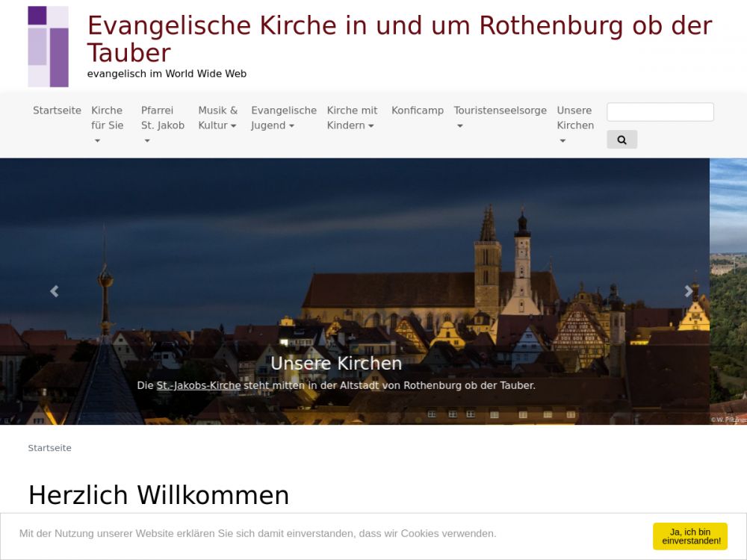Expand the Unsere Kirchen nav menu
Image resolution: width=747 pixels, height=560 pixels.
click(x=575, y=125)
